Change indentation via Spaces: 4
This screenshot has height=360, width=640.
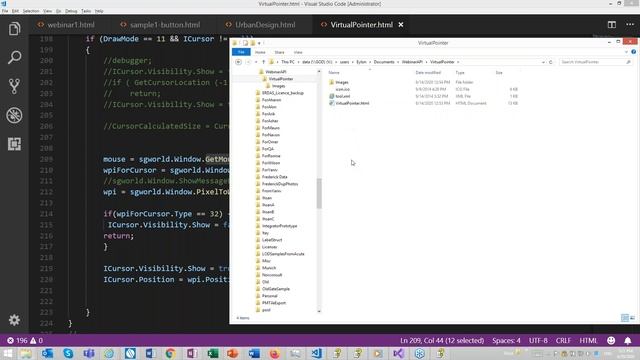pos(506,340)
